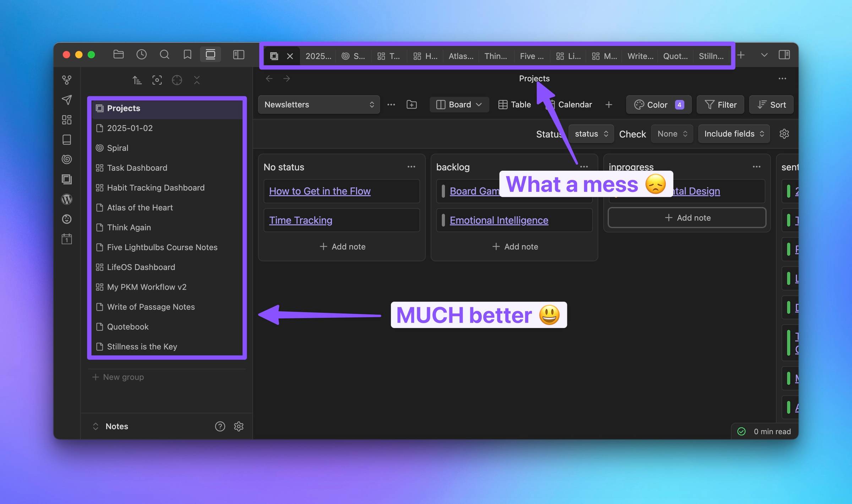Open Write of Passage Notes entry

click(167, 307)
